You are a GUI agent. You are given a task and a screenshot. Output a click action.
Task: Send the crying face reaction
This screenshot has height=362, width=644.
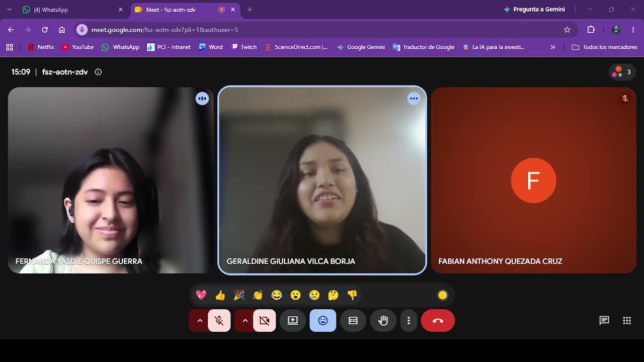314,295
